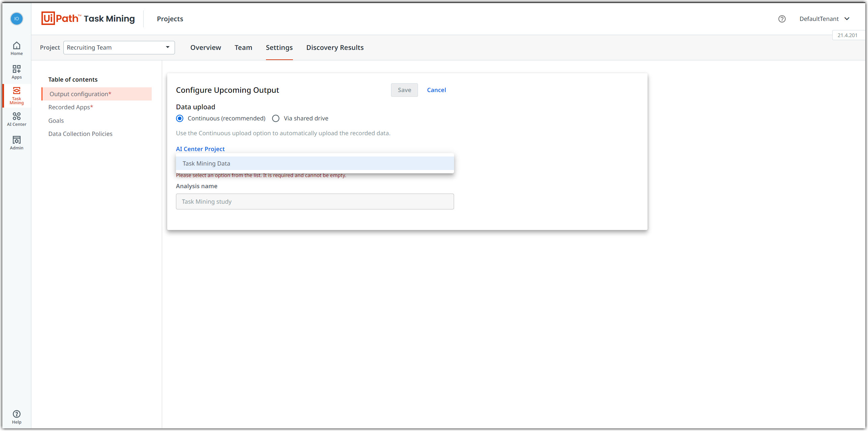868x431 pixels.
Task: Select Via shared drive radio option
Action: [276, 118]
